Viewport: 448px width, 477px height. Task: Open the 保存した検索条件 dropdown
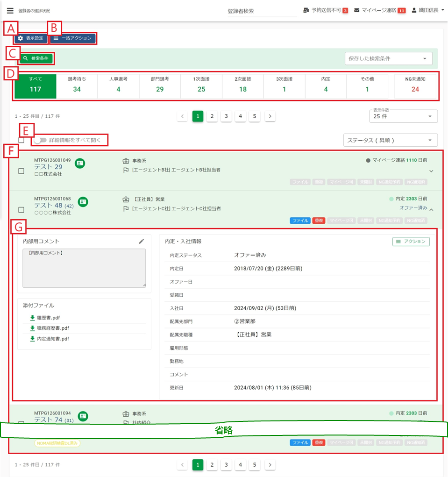[x=388, y=58]
